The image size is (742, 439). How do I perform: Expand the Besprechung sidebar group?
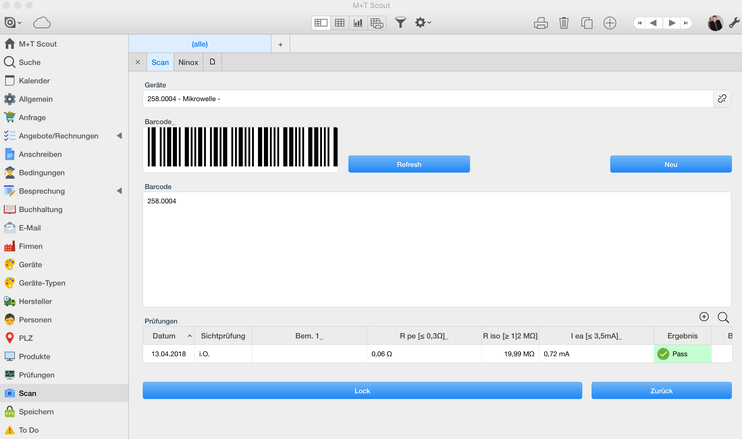[x=120, y=191]
